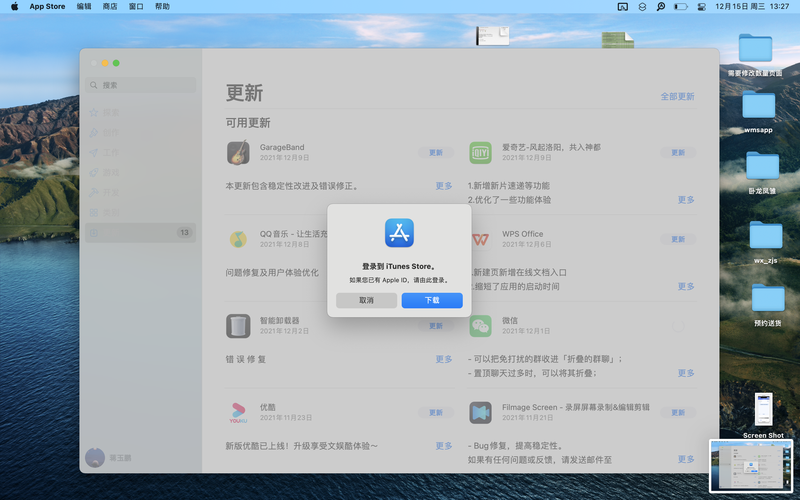Viewport: 800px width, 500px height.
Task: Open the date and time 12月15日 in the menu bar
Action: (752, 6)
